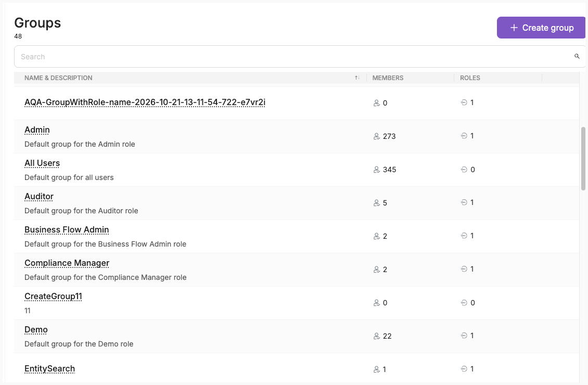Click the roles icon in the Compliance Manager row
This screenshot has width=588, height=385.
click(x=464, y=269)
